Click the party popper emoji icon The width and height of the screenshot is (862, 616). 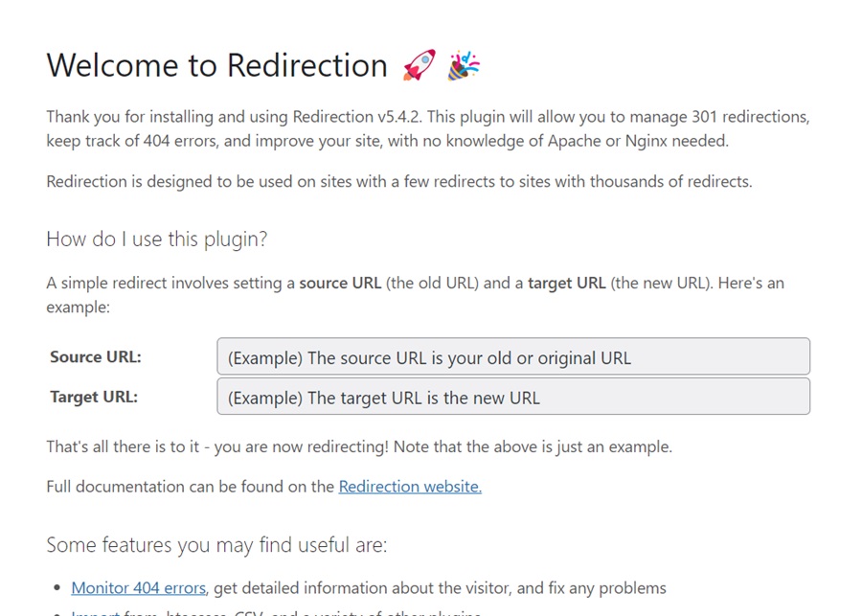464,63
